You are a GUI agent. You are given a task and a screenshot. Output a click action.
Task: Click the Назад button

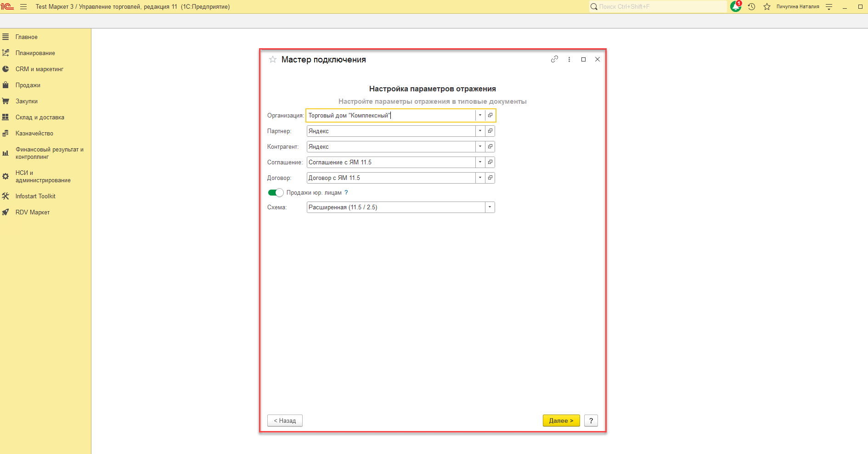[x=285, y=420]
